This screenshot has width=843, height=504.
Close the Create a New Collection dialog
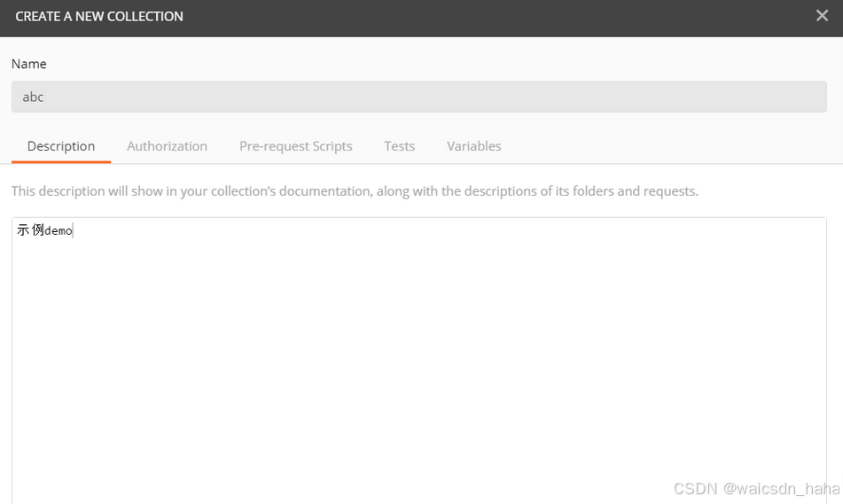[822, 16]
